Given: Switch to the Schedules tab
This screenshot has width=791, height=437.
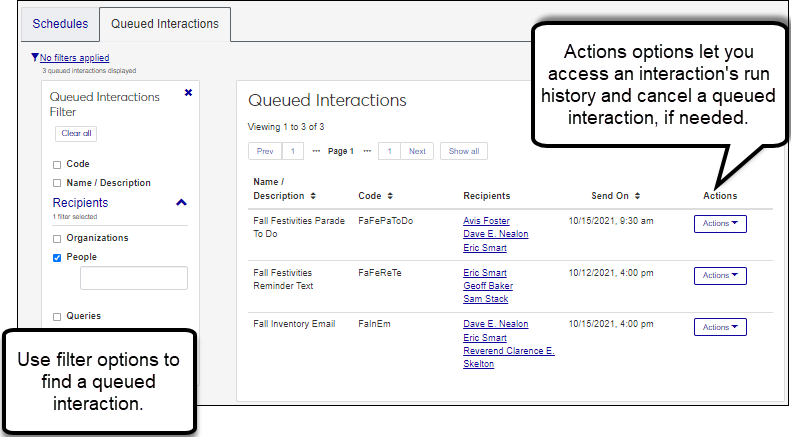Looking at the screenshot, I should 60,23.
